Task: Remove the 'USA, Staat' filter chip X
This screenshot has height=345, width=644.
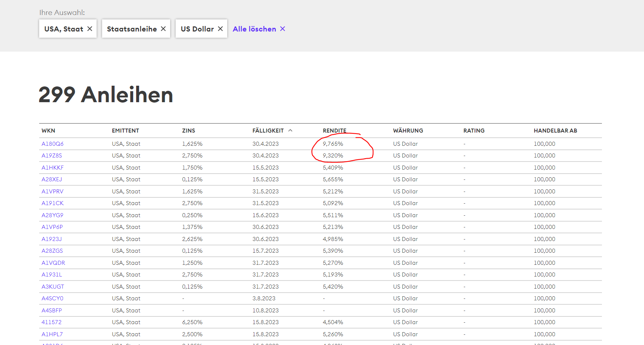Action: pos(90,29)
